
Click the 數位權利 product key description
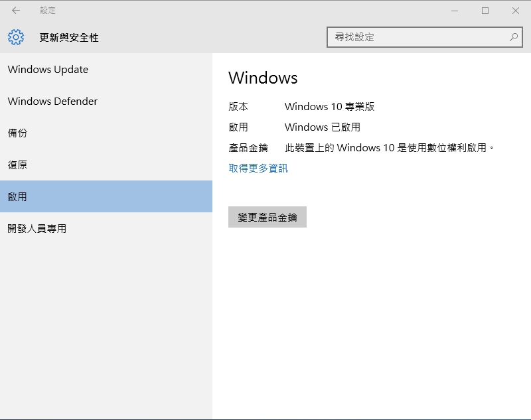pyautogui.click(x=390, y=148)
